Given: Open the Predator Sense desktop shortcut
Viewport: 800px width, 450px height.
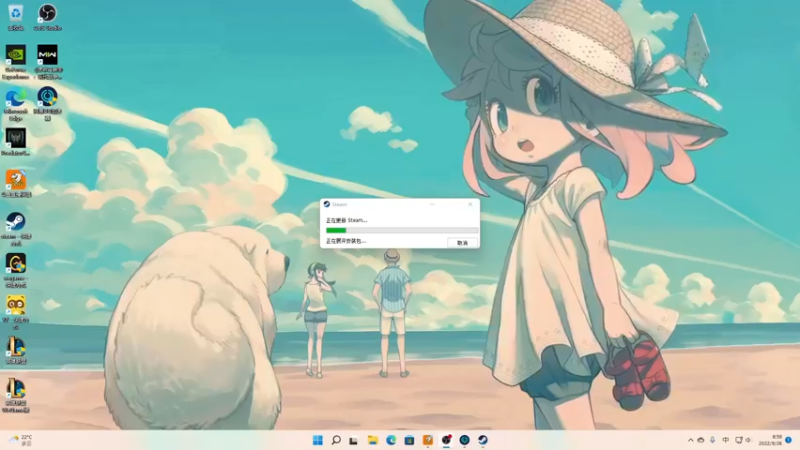Looking at the screenshot, I should (x=16, y=142).
